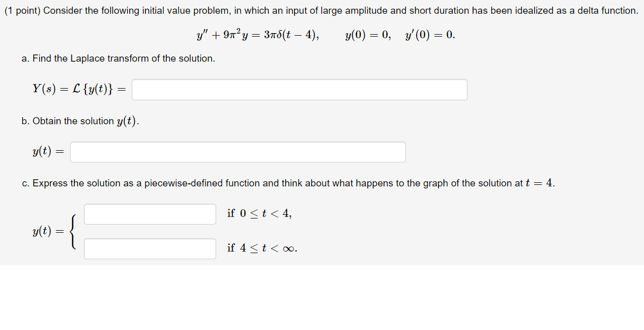
Task: Focus the part b y(t) solution field
Action: (238, 152)
